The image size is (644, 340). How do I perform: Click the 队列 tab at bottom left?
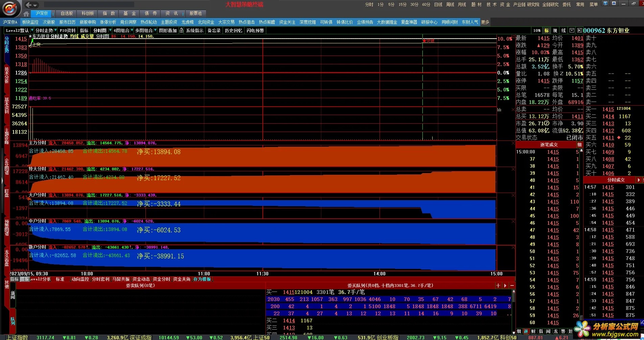click(13, 321)
